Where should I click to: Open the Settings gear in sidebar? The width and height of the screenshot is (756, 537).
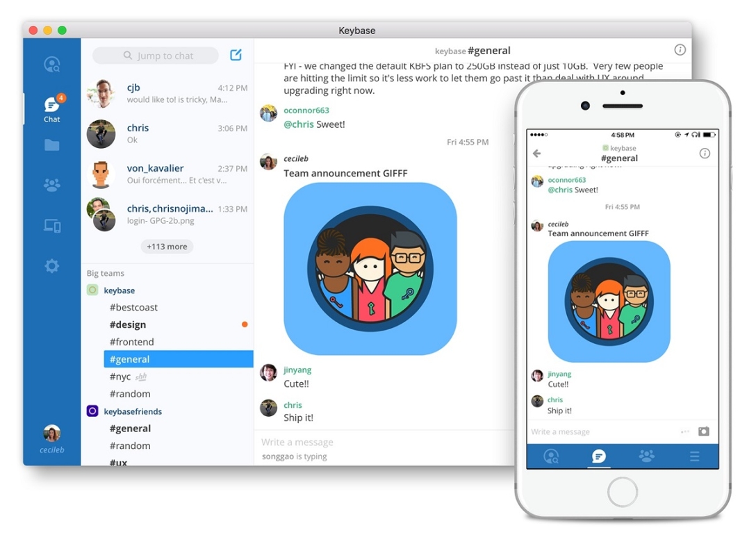click(x=52, y=266)
